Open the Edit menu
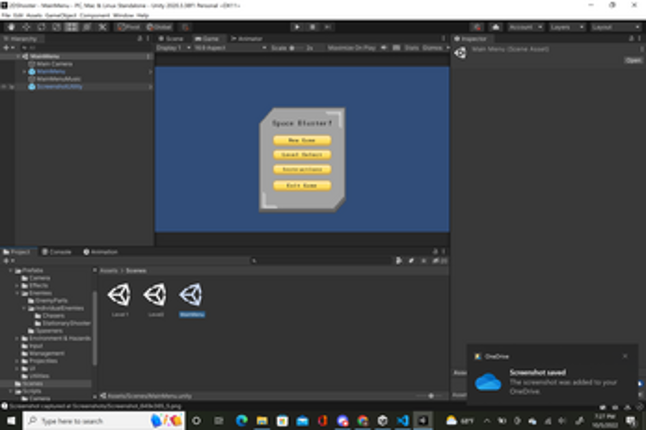The image size is (646, 430). point(18,15)
